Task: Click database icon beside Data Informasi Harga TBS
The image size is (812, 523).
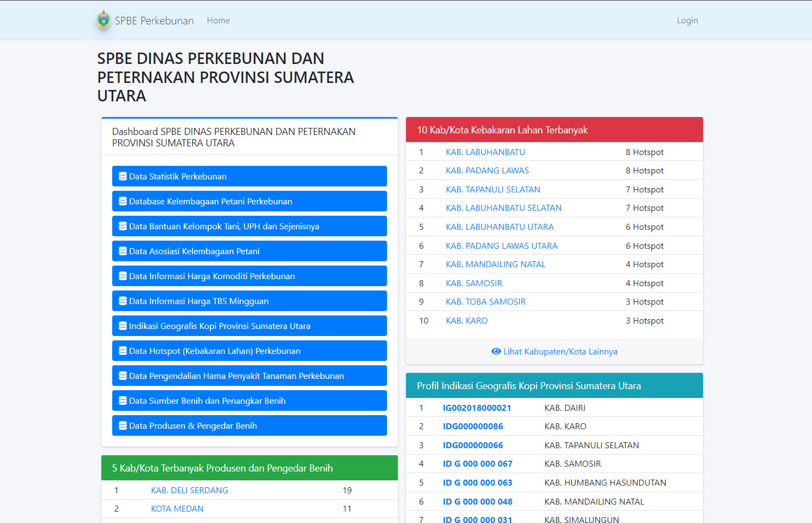Action: click(123, 301)
